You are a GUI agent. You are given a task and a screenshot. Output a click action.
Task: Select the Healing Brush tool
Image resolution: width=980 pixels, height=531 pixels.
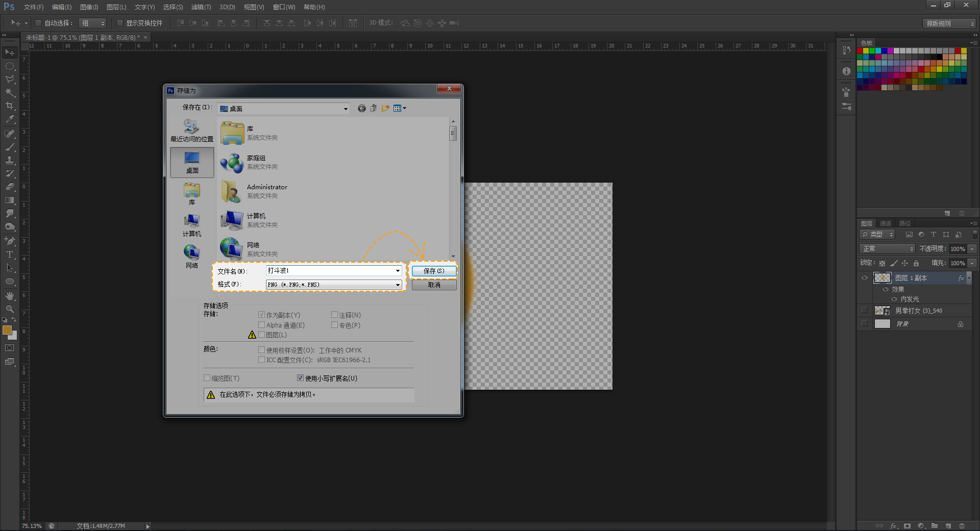(10, 134)
